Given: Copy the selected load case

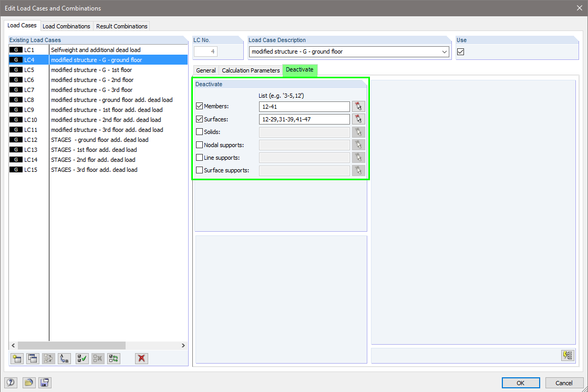Looking at the screenshot, I should (x=32, y=358).
